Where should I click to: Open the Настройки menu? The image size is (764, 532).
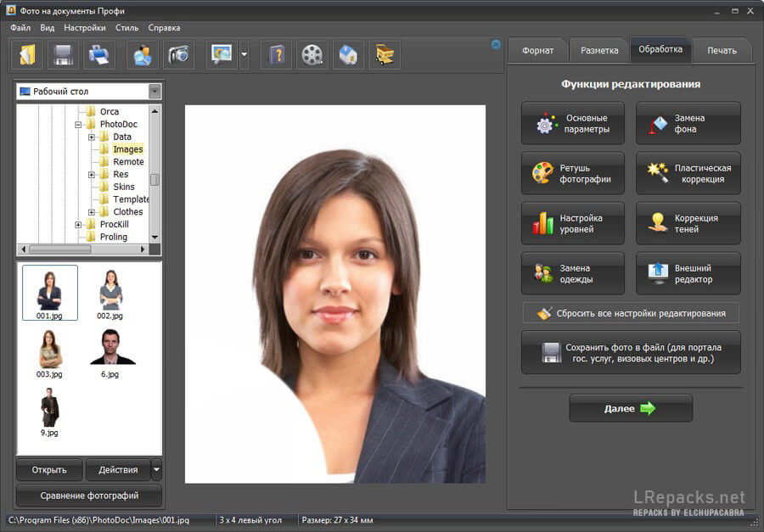click(85, 28)
